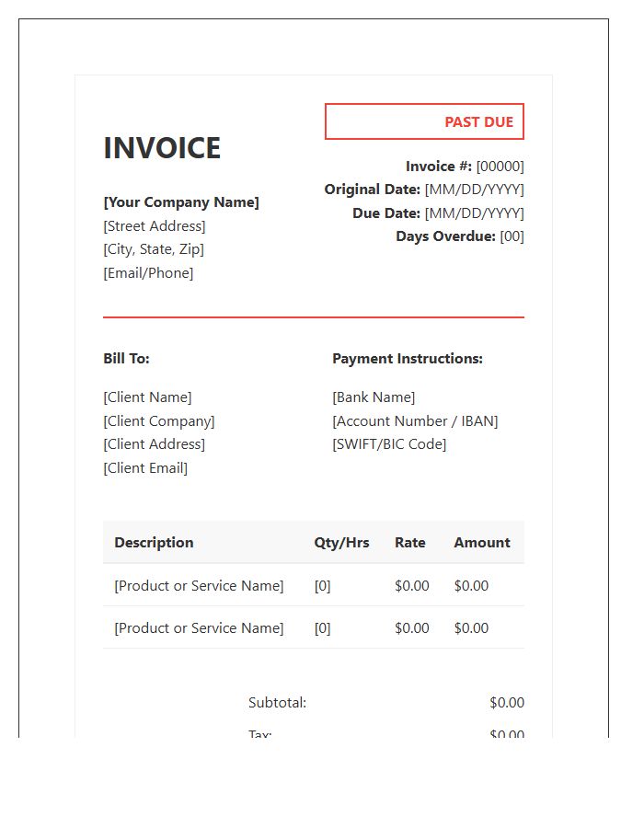Viewport: 644px width, 828px height.
Task: Click the [City, State, Zip] placeholder
Action: coord(154,249)
